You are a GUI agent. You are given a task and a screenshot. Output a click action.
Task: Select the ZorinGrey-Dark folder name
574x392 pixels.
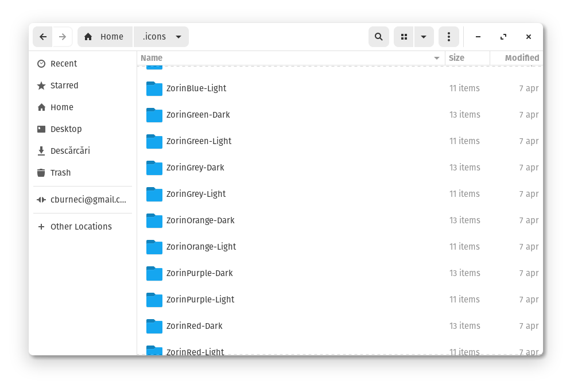click(x=195, y=167)
